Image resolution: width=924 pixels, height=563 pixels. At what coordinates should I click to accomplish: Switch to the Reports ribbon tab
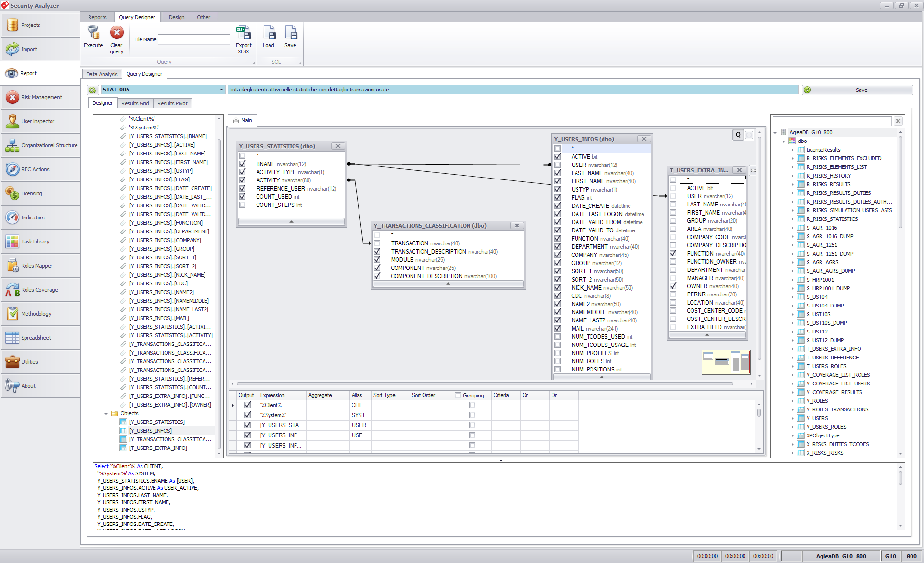click(x=97, y=17)
